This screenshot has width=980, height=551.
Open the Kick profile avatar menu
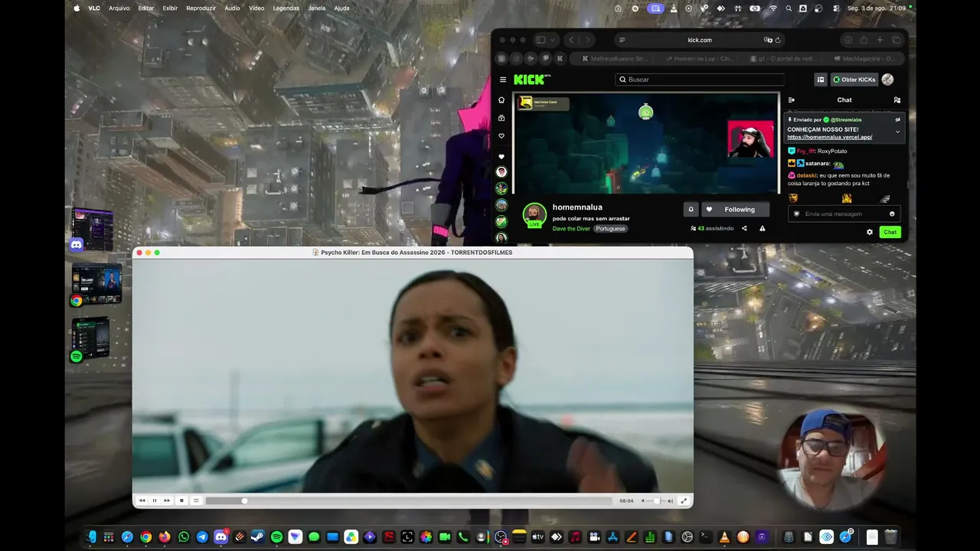pos(887,80)
